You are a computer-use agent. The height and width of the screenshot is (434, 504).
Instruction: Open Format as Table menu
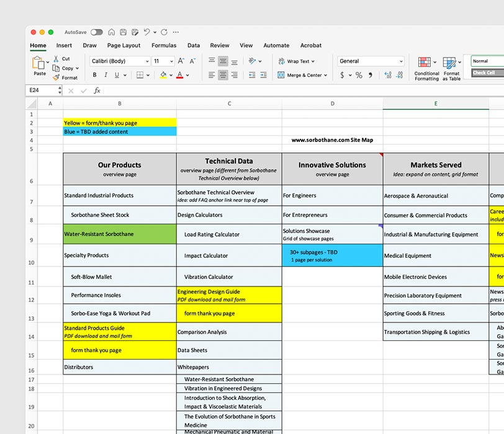coord(452,69)
